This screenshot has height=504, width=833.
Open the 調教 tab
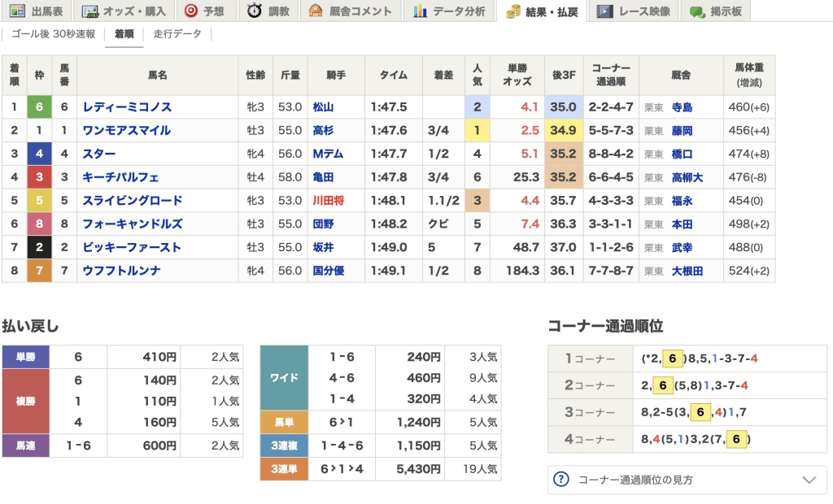[268, 11]
